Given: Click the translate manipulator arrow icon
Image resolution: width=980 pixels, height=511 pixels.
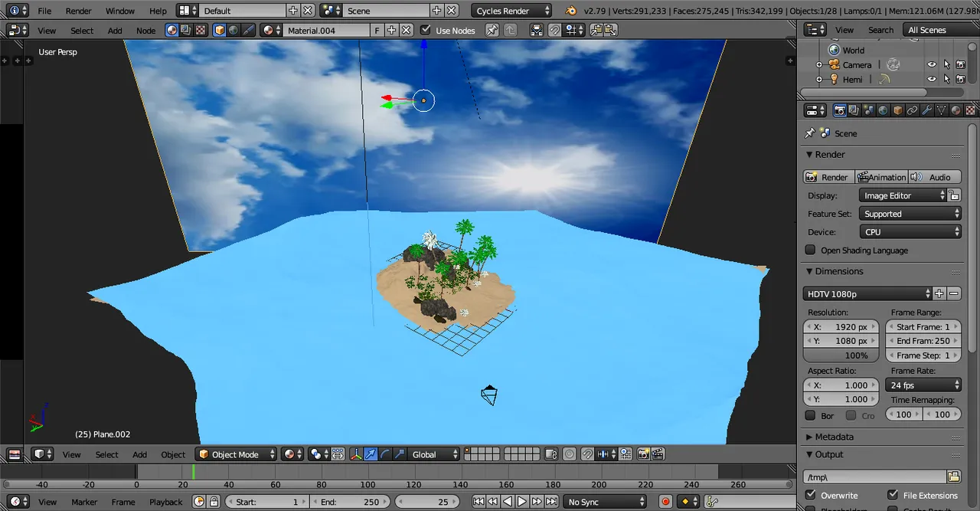Looking at the screenshot, I should click(x=371, y=454).
